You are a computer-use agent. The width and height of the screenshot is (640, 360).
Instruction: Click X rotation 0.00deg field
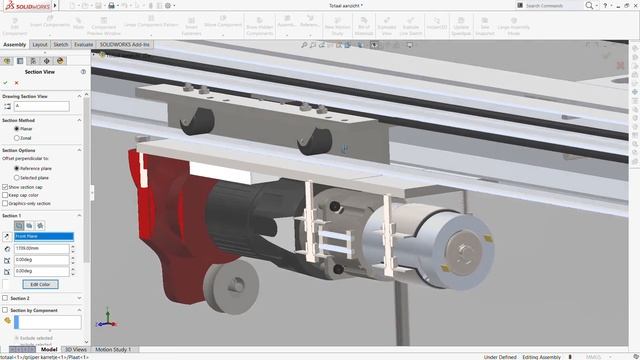pos(42,260)
